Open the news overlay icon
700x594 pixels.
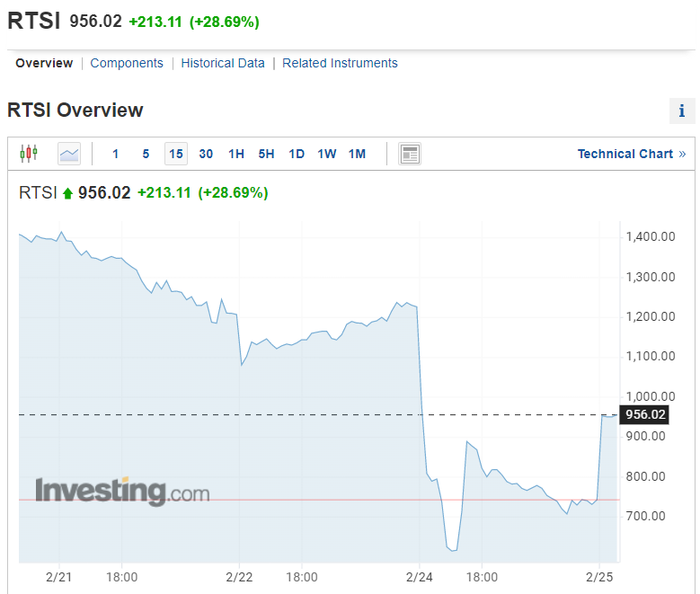(x=410, y=154)
